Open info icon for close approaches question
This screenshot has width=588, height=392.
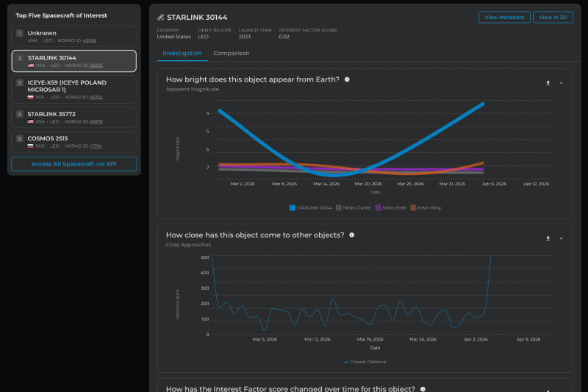point(352,235)
